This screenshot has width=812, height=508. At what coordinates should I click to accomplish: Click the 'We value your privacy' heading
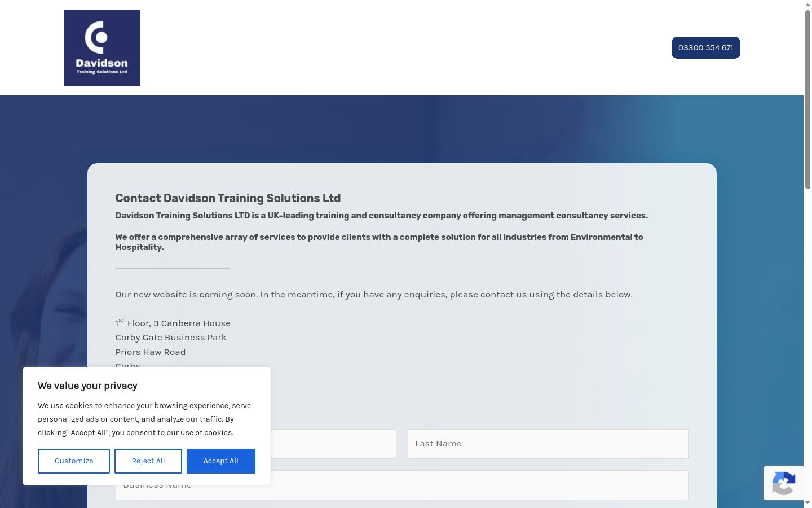(87, 386)
